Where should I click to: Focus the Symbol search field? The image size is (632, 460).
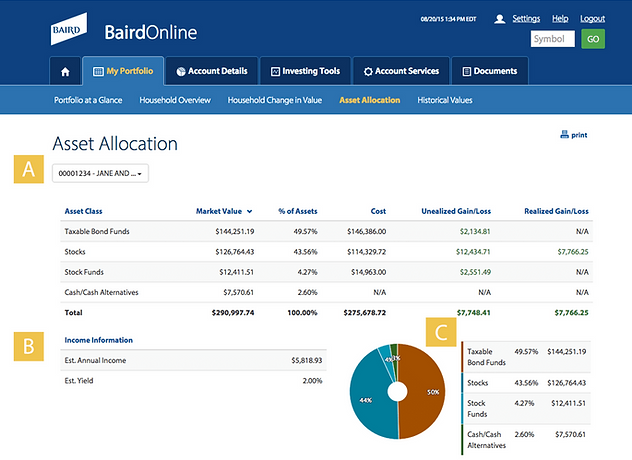coord(553,39)
